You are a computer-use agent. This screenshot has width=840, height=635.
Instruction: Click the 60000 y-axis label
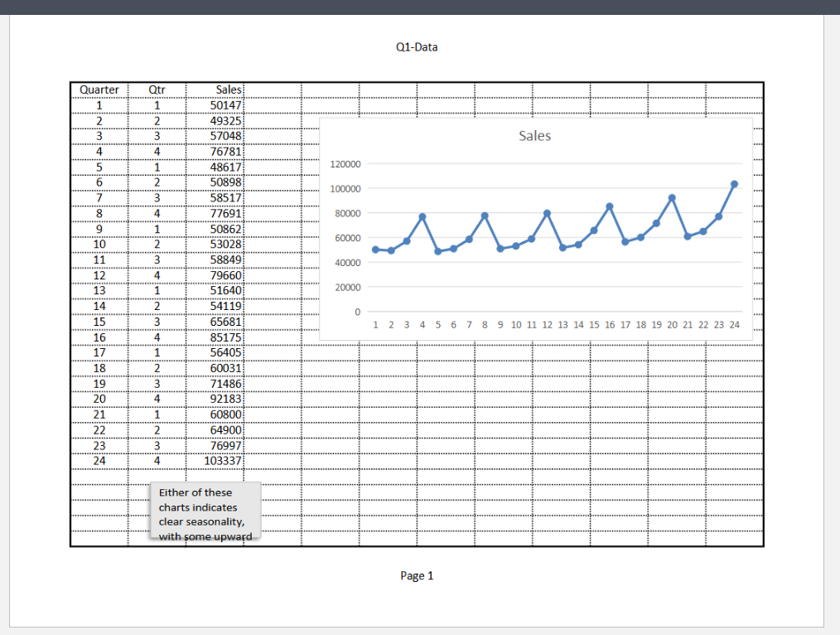pyautogui.click(x=348, y=238)
